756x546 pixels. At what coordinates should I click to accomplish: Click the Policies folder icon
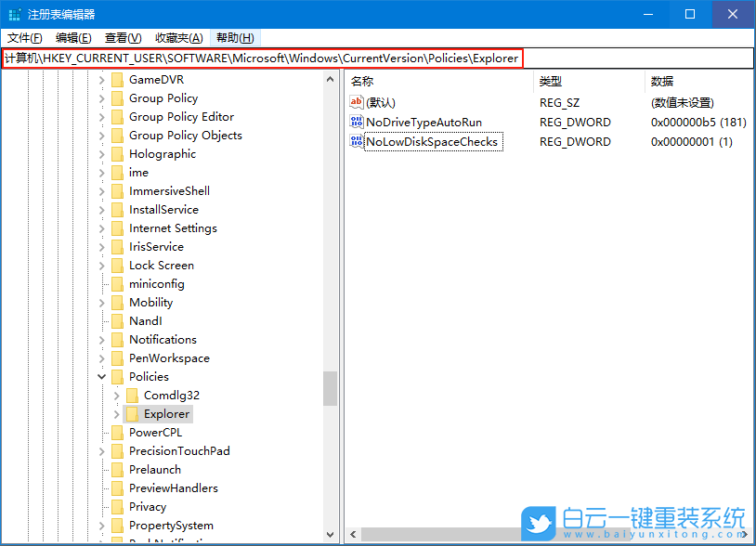116,376
